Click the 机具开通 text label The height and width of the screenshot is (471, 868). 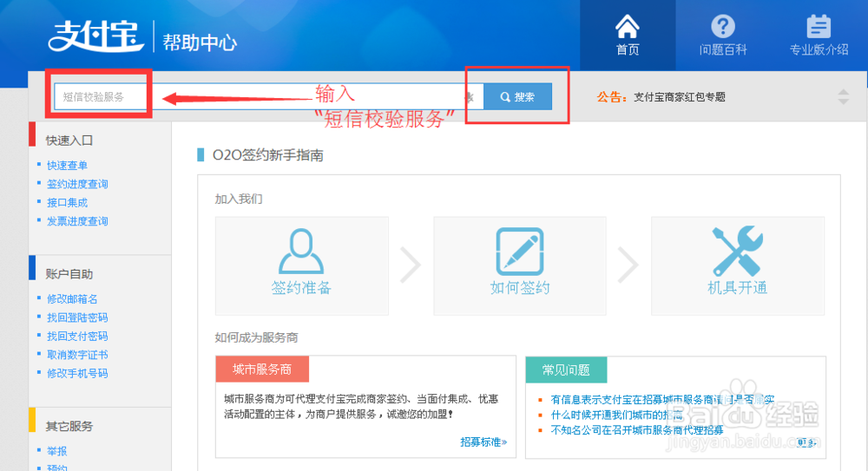pos(737,288)
